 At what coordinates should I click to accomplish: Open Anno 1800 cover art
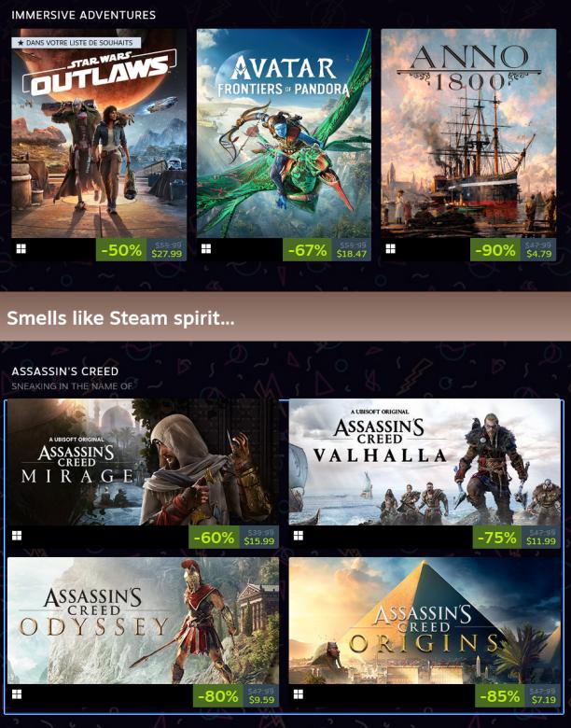(x=468, y=133)
